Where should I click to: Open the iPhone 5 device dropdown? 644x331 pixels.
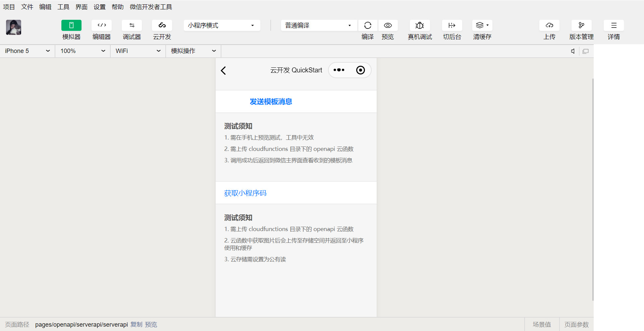coord(28,51)
